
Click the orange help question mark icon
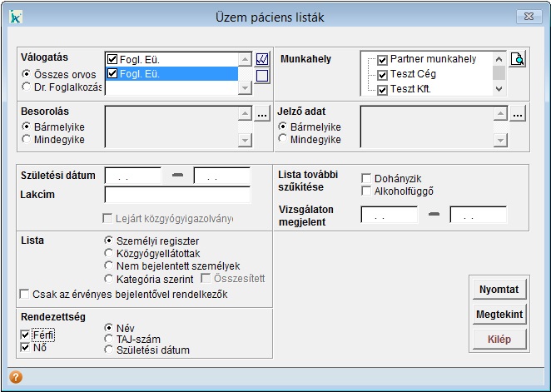[x=16, y=376]
